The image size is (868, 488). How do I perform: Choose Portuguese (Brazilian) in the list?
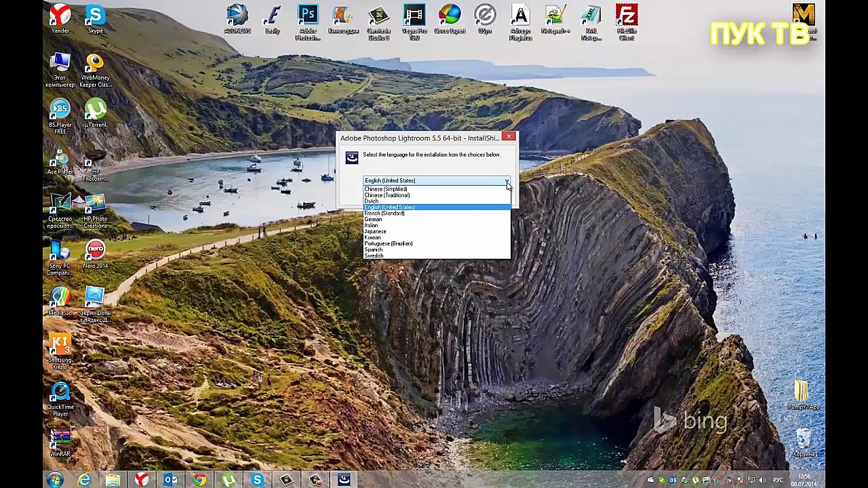[437, 244]
